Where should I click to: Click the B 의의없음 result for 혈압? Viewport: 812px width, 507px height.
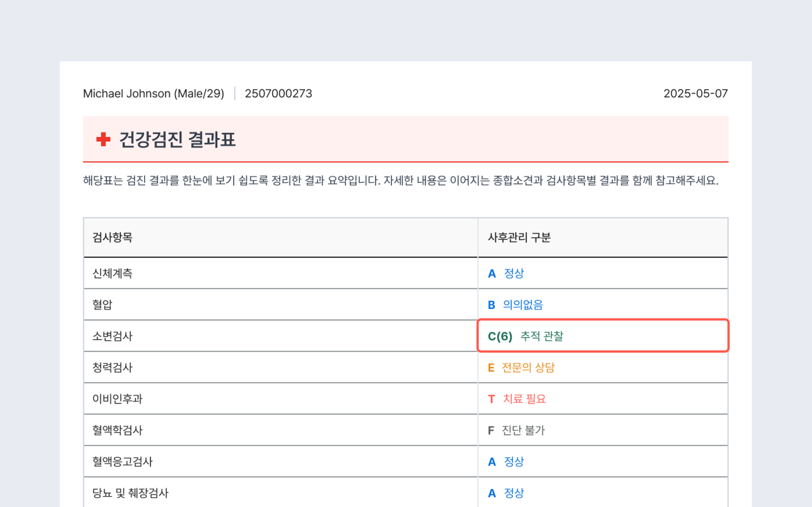click(x=515, y=305)
